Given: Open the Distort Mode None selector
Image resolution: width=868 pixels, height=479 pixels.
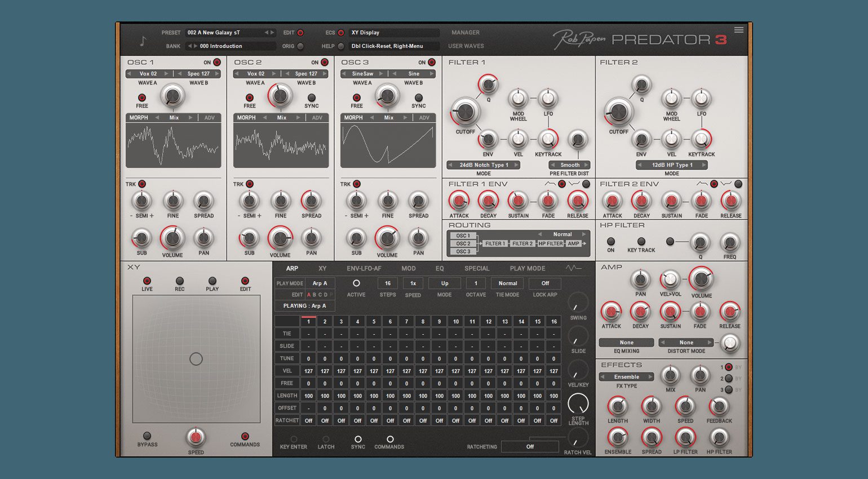Looking at the screenshot, I should coord(686,343).
